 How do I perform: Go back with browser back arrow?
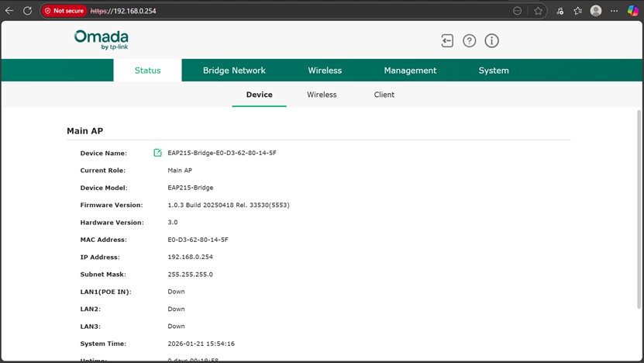point(9,11)
